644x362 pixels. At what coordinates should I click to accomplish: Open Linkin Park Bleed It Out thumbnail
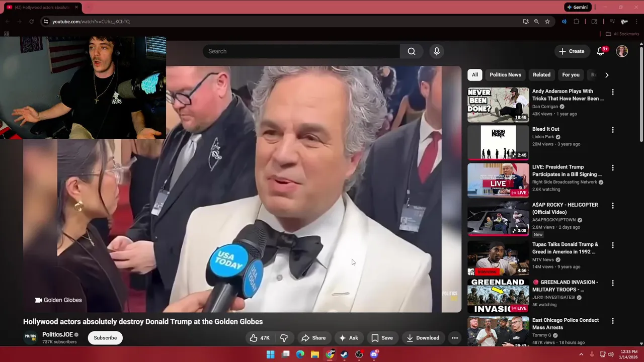click(x=498, y=143)
